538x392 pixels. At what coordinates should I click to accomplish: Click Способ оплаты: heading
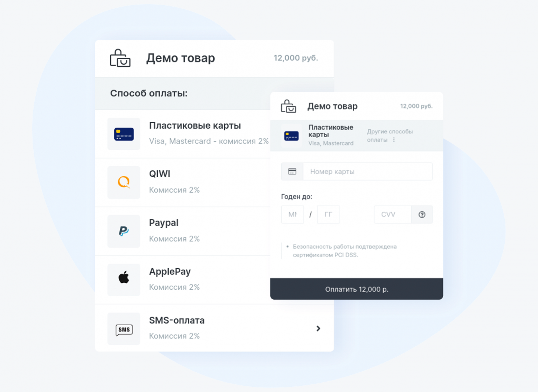click(149, 93)
